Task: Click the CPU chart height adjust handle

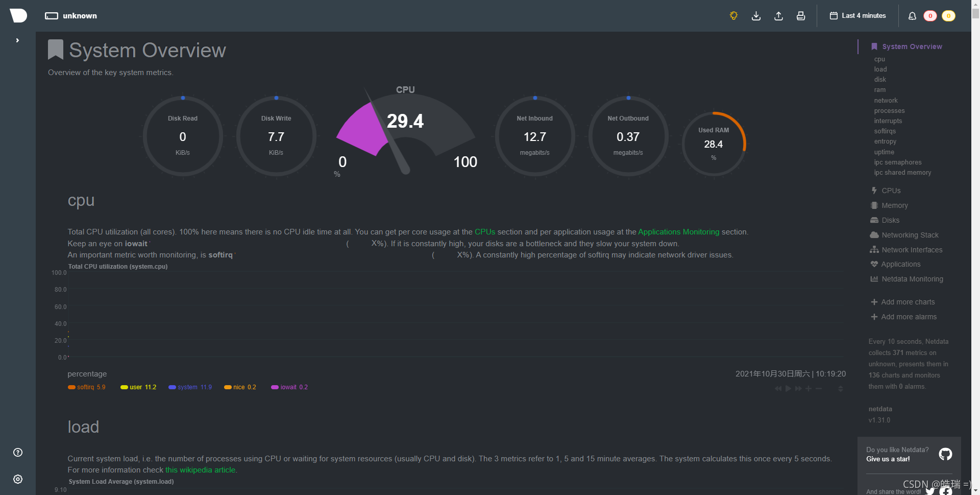Action: (840, 389)
